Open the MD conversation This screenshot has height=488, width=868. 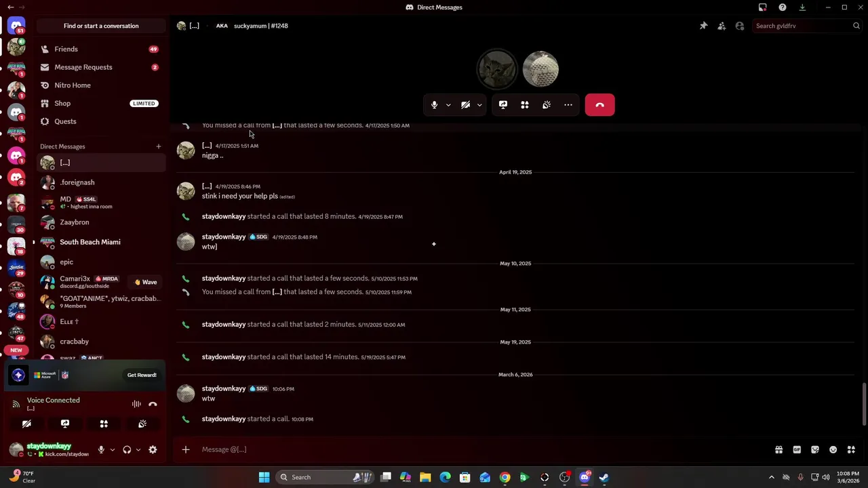click(x=101, y=202)
